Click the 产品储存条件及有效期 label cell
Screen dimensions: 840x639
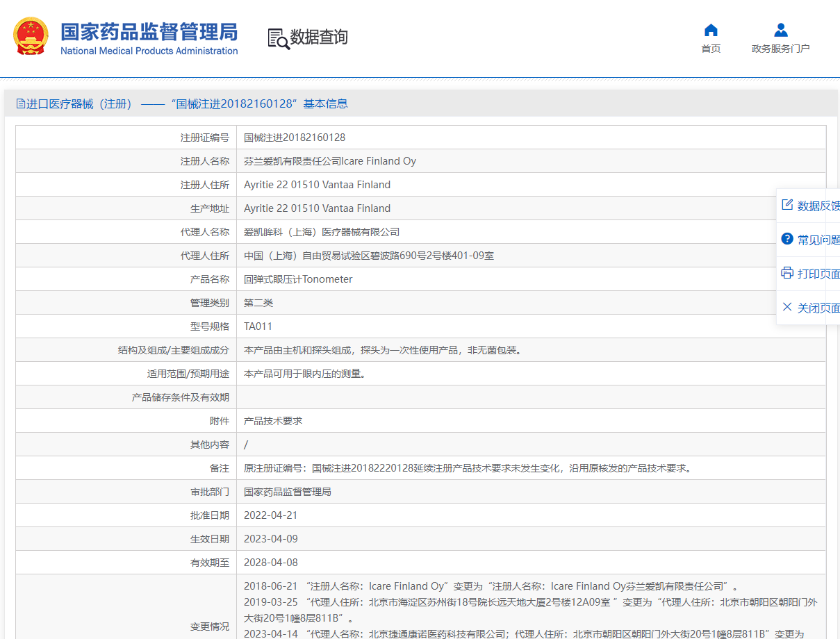[x=126, y=397]
